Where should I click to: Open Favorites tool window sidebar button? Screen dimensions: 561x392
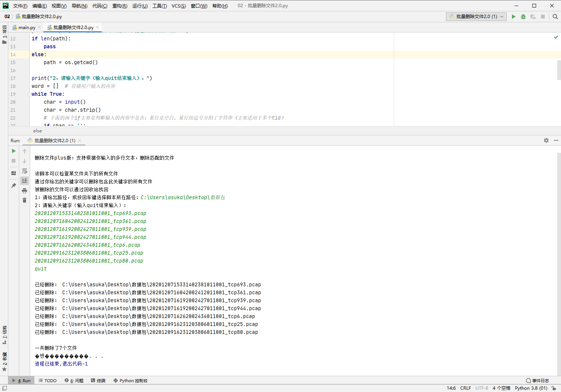(x=5, y=362)
